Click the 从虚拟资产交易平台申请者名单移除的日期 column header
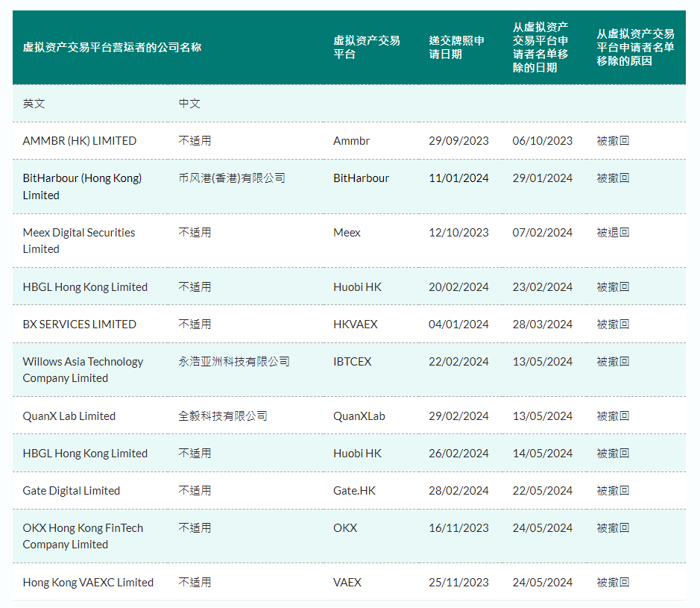The height and width of the screenshot is (608, 700). 540,47
